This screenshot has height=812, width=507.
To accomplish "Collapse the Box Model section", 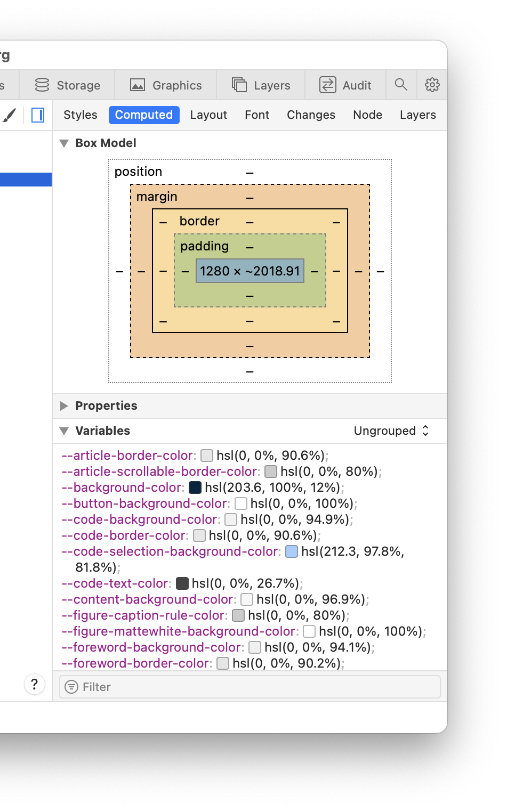I will point(65,143).
